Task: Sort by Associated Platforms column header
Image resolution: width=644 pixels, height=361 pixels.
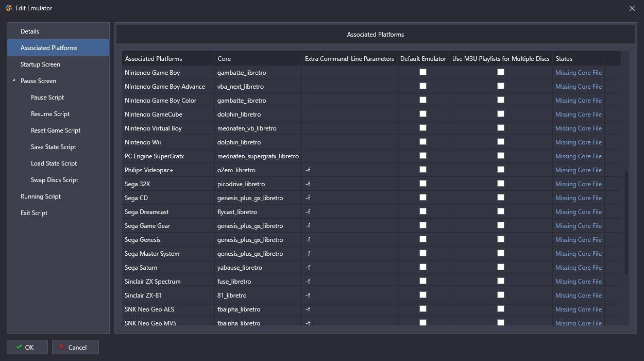Action: [x=168, y=58]
